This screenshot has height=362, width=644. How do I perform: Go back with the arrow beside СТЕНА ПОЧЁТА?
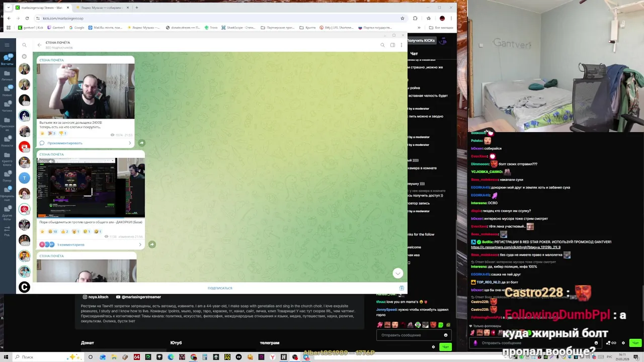39,45
